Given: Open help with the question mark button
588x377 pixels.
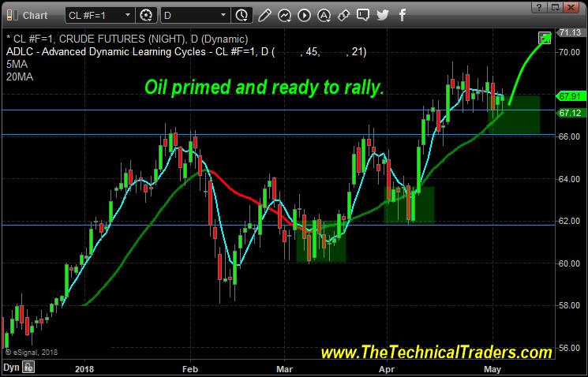Looking at the screenshot, I should point(539,7).
